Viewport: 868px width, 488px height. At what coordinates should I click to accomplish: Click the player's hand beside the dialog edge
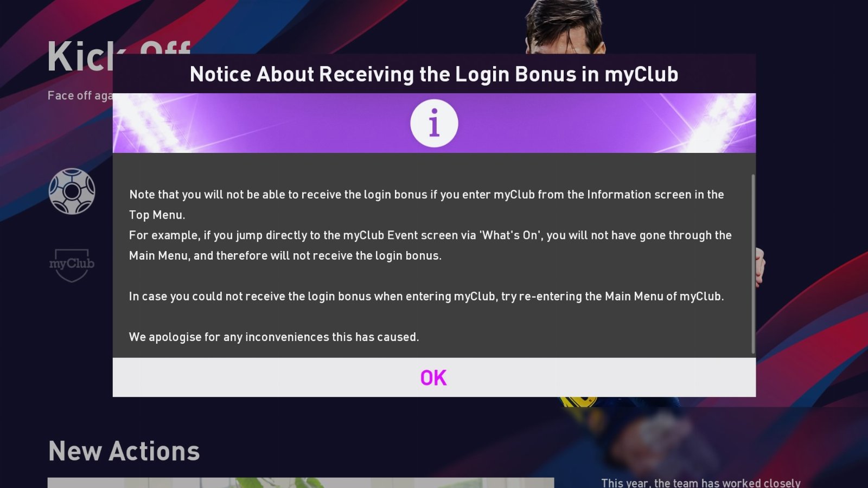[x=761, y=267]
